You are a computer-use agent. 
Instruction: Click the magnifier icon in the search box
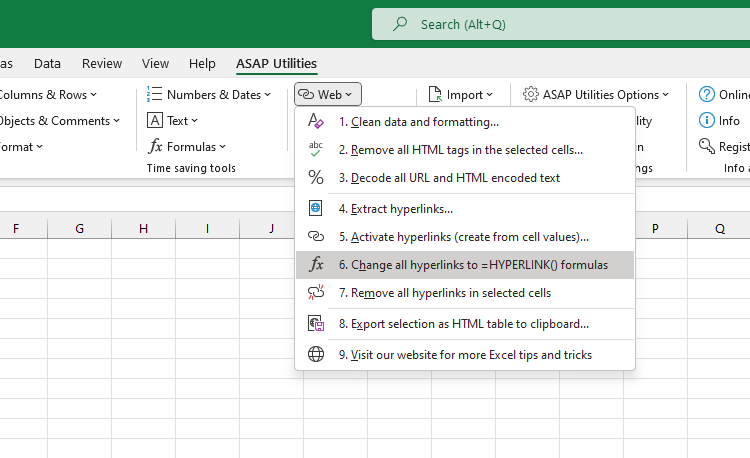pos(400,24)
